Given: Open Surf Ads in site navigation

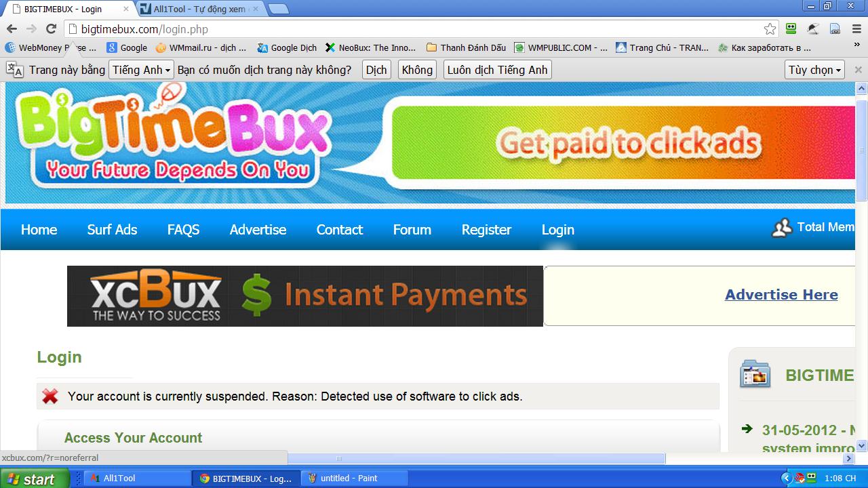Looking at the screenshot, I should point(112,230).
